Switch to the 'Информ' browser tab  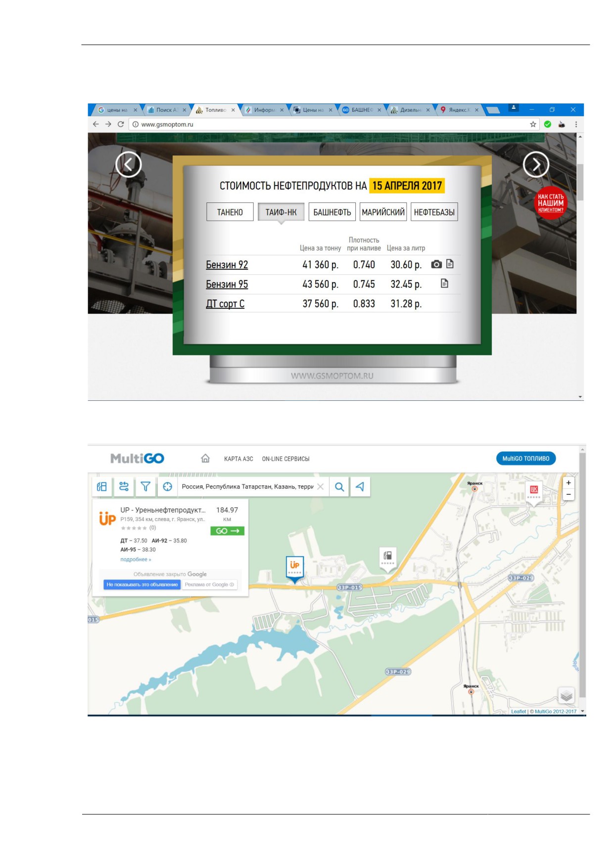264,110
